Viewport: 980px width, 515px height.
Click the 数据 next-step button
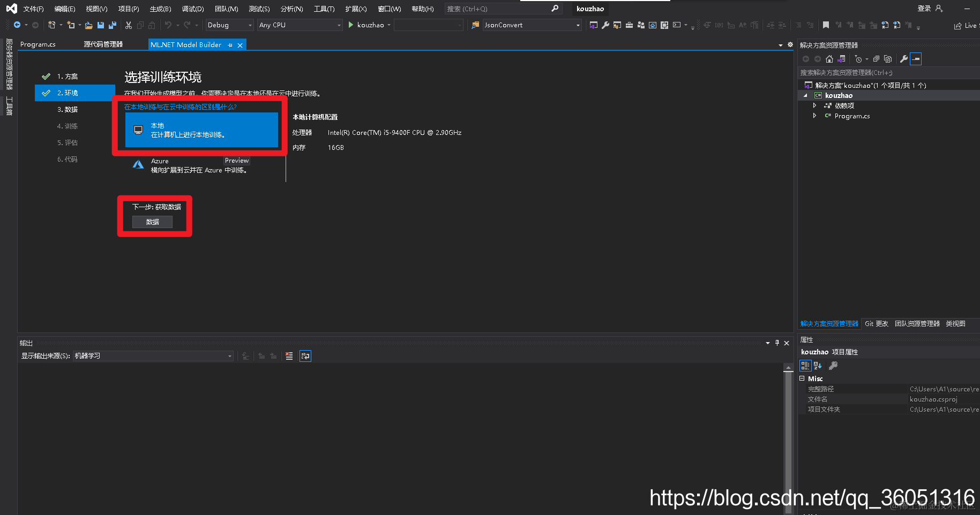tap(153, 222)
